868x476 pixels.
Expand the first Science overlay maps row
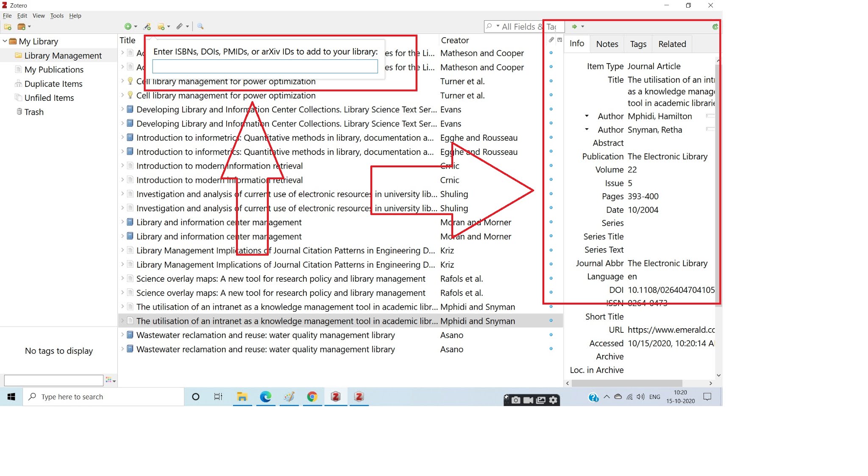[122, 279]
